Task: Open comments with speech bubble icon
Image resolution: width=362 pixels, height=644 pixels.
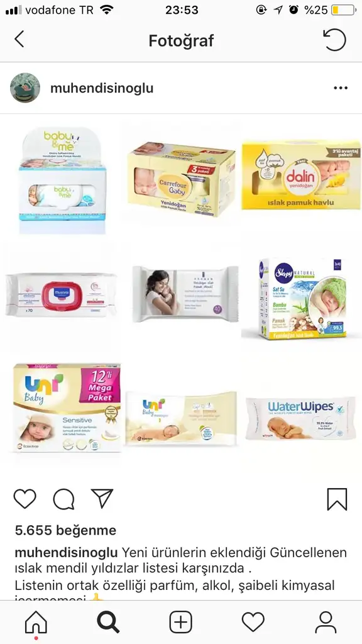Action: (63, 499)
